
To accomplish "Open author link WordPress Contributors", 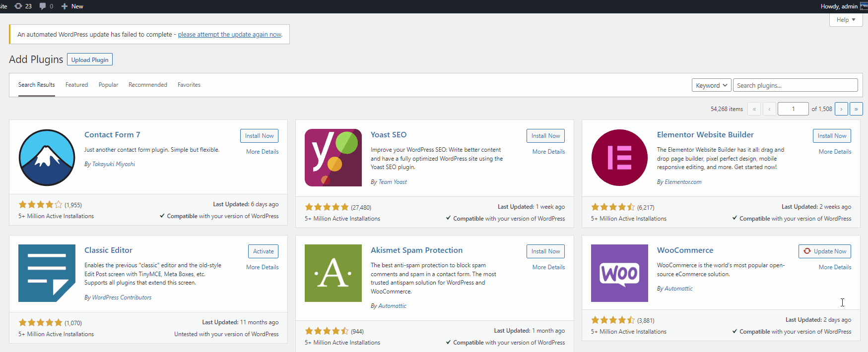I will click(122, 297).
